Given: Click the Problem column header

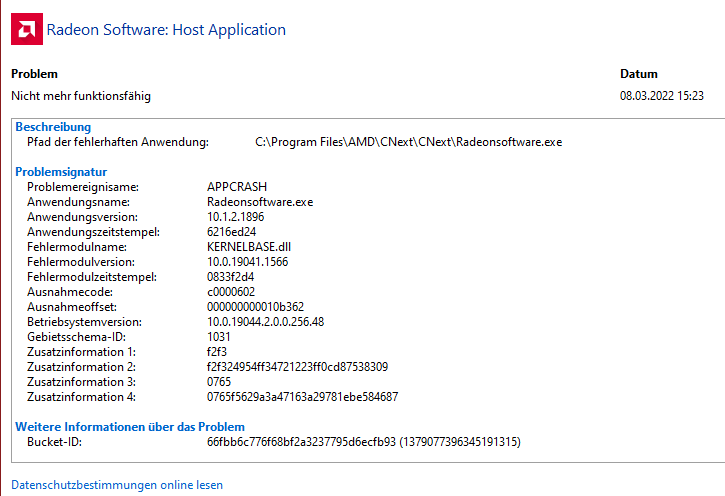Looking at the screenshot, I should [x=35, y=74].
